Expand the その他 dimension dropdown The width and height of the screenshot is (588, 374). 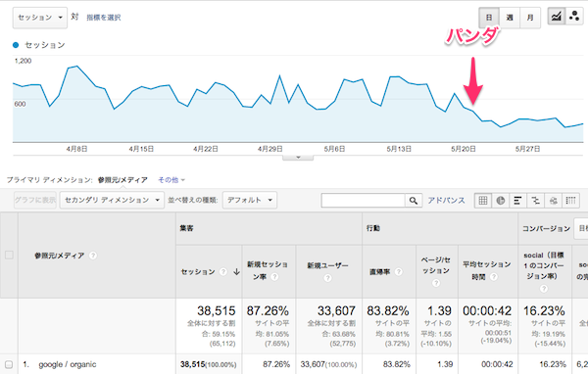pos(171,180)
